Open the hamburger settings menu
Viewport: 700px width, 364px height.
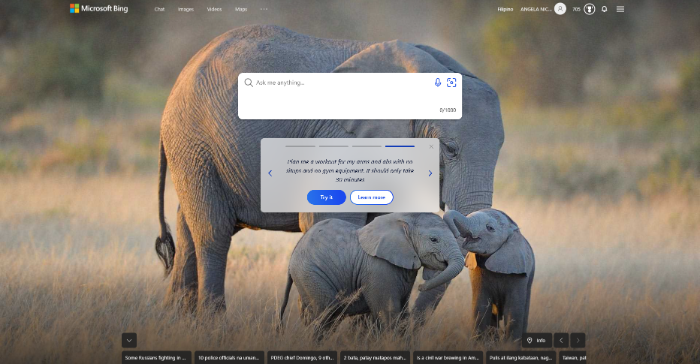(620, 9)
